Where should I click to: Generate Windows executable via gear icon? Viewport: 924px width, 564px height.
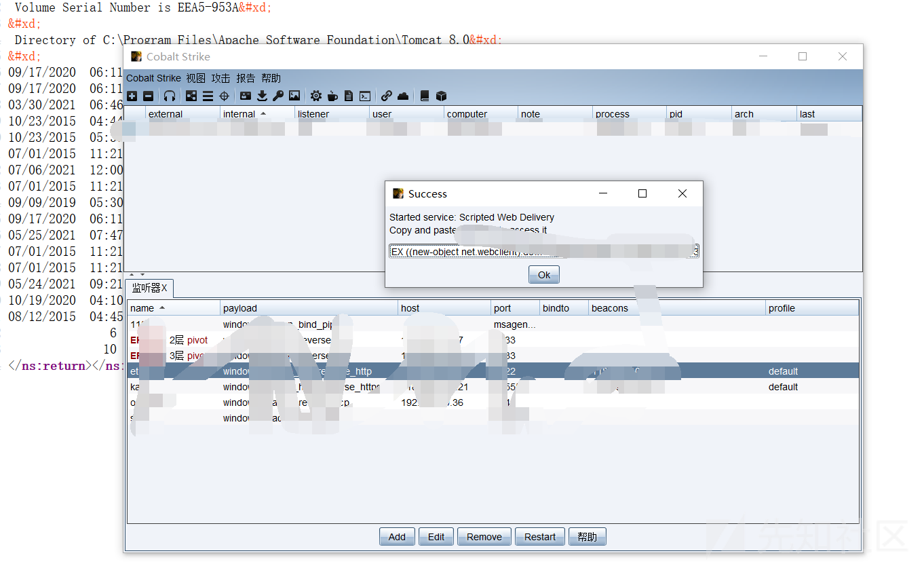pyautogui.click(x=316, y=96)
